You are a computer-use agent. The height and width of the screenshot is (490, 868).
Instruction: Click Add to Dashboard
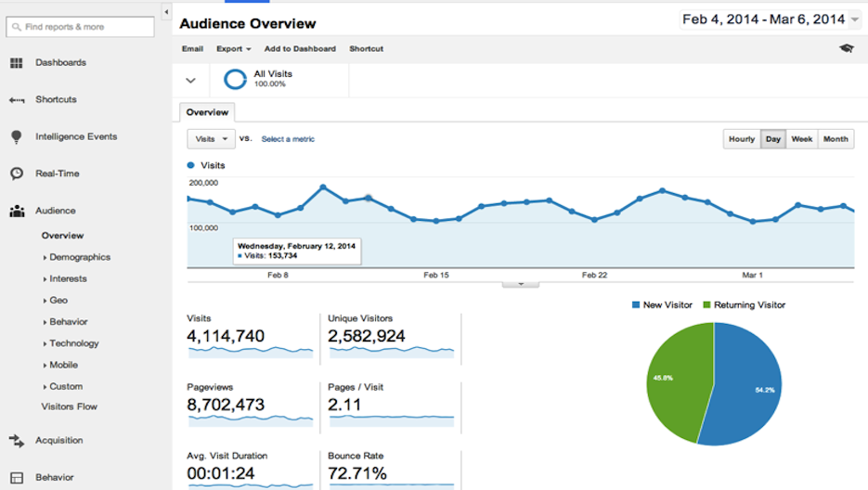[x=300, y=49]
